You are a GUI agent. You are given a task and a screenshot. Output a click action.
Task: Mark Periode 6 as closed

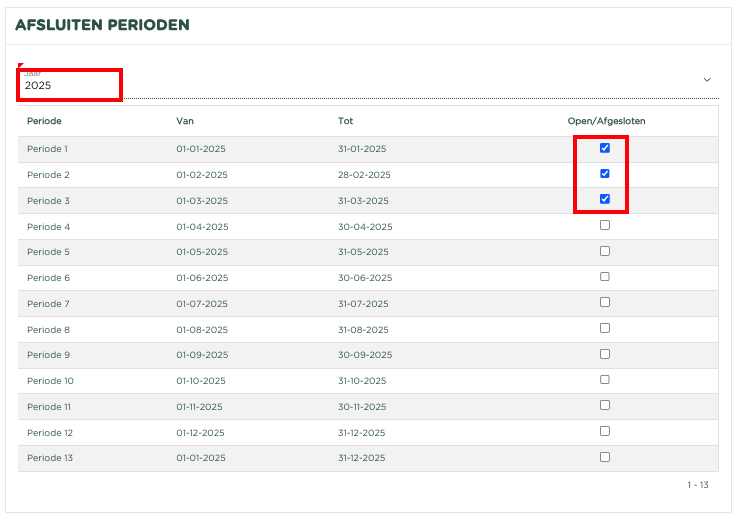click(604, 276)
